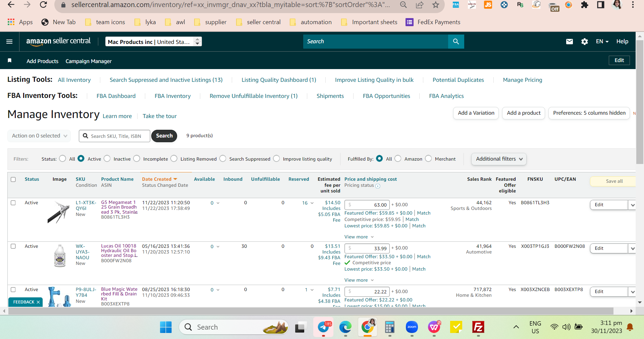
Task: Open Listing Quality Dashboard
Action: click(279, 80)
